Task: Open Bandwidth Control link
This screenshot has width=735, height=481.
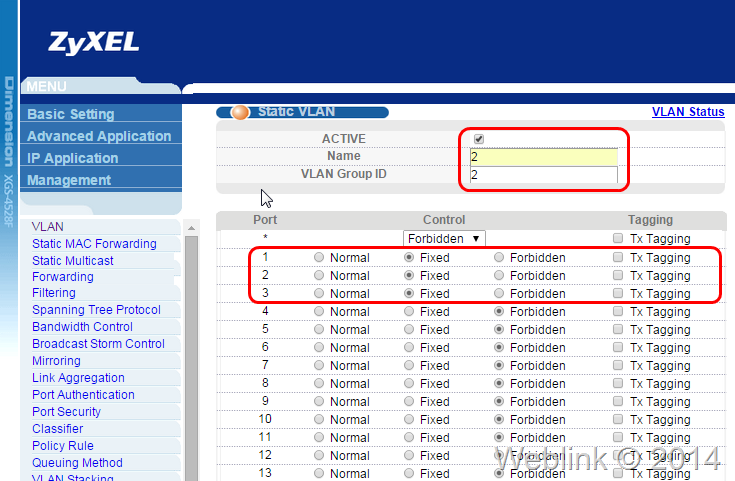Action: (x=82, y=327)
